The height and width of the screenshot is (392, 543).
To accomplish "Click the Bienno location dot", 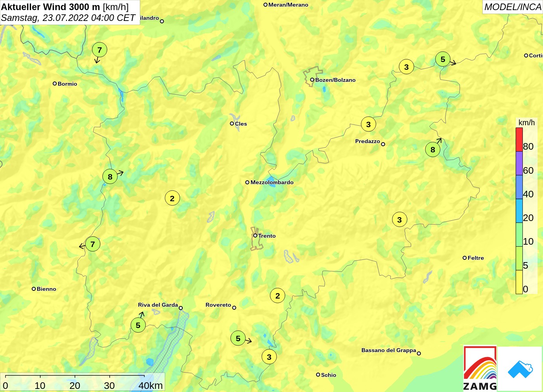I will coord(34,289).
